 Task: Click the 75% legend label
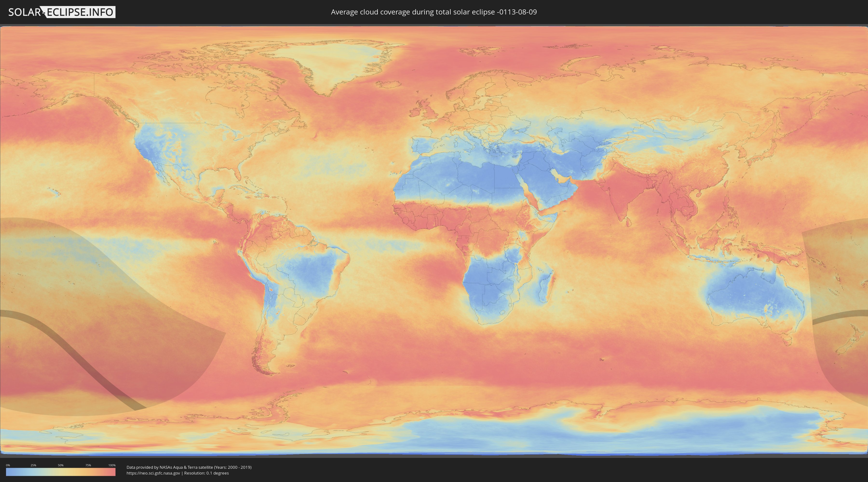coord(88,465)
